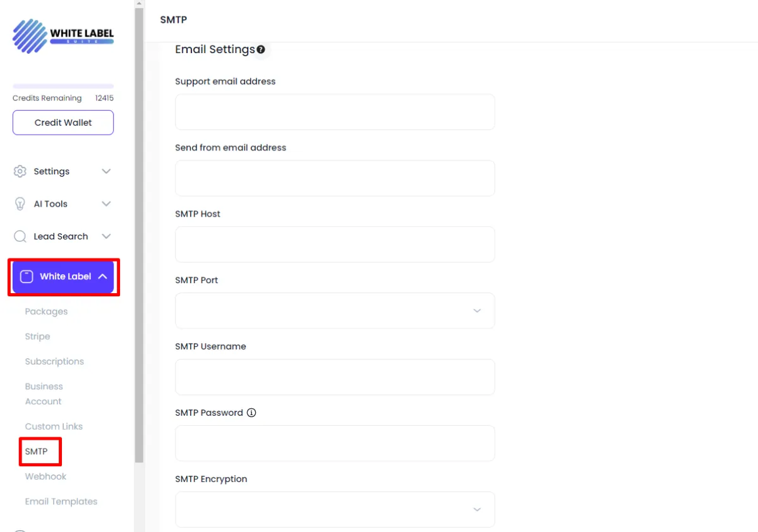Click the credits remaining progress bar
Screen dimensions: 758x532
click(63, 86)
